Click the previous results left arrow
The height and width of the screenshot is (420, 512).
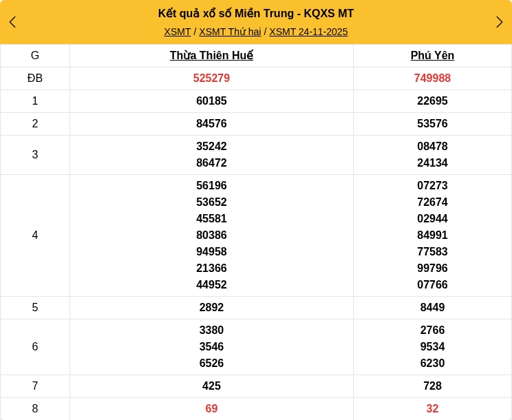click(x=12, y=22)
